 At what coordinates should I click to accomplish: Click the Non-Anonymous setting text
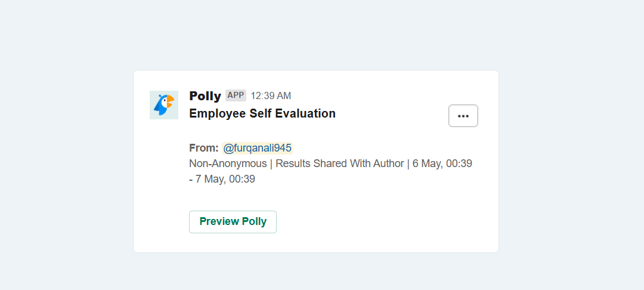(x=228, y=163)
